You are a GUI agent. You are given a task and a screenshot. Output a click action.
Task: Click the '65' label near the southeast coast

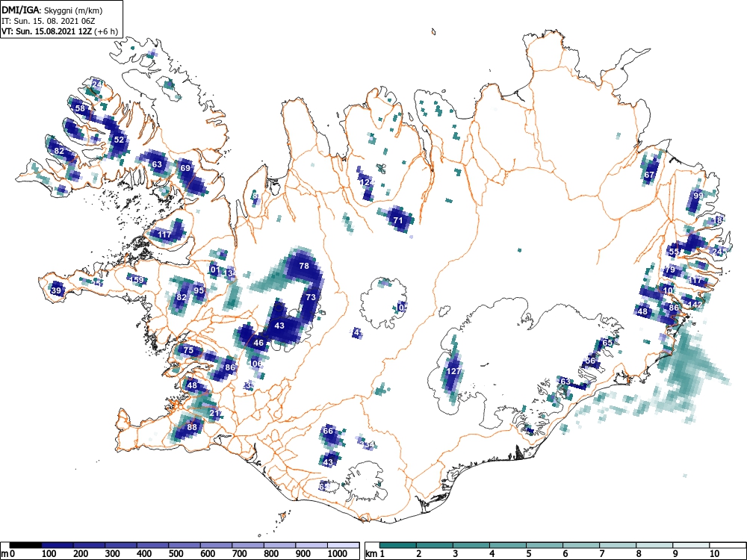[x=607, y=343]
